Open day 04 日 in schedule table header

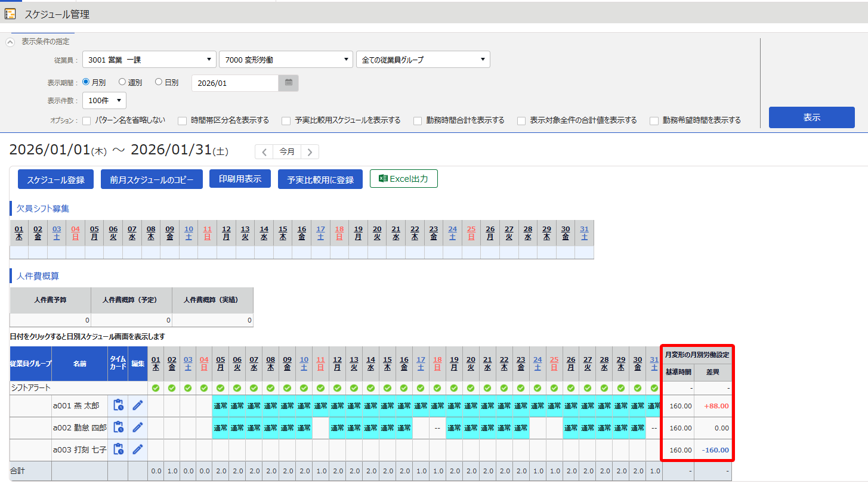(x=204, y=364)
